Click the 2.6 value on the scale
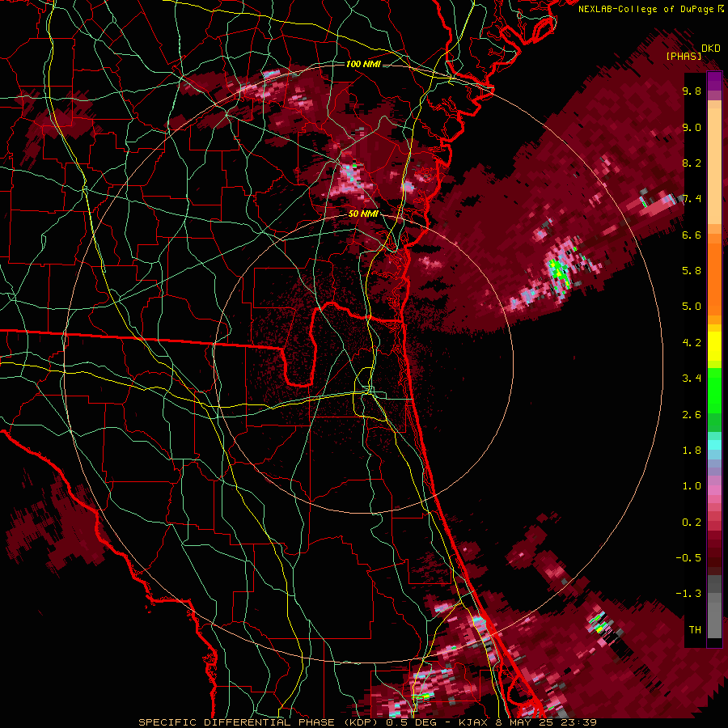728x728 pixels. click(692, 415)
